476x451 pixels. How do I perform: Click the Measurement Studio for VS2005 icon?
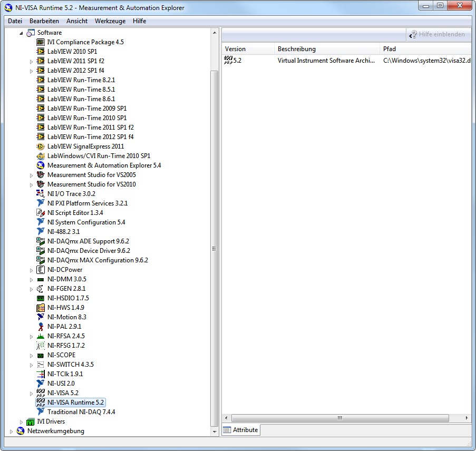click(41, 175)
